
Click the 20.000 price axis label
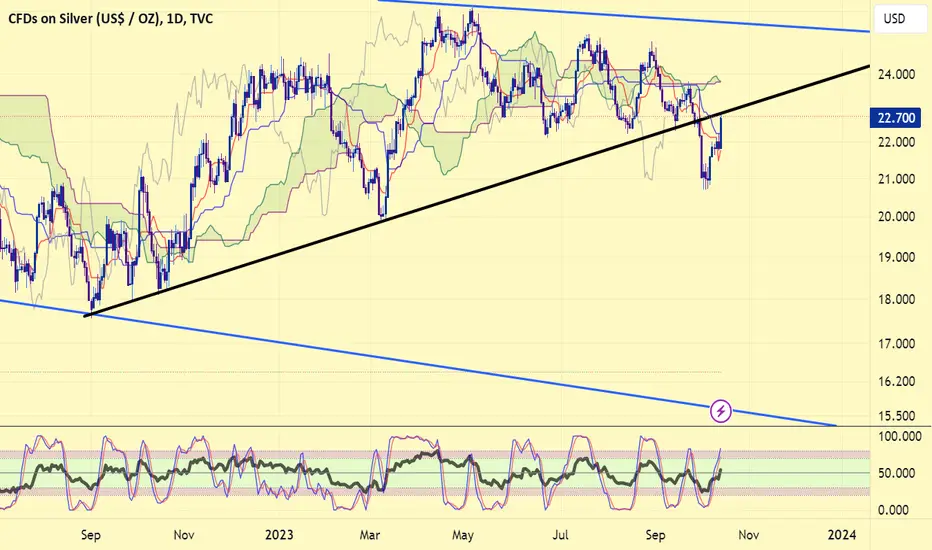click(x=896, y=216)
